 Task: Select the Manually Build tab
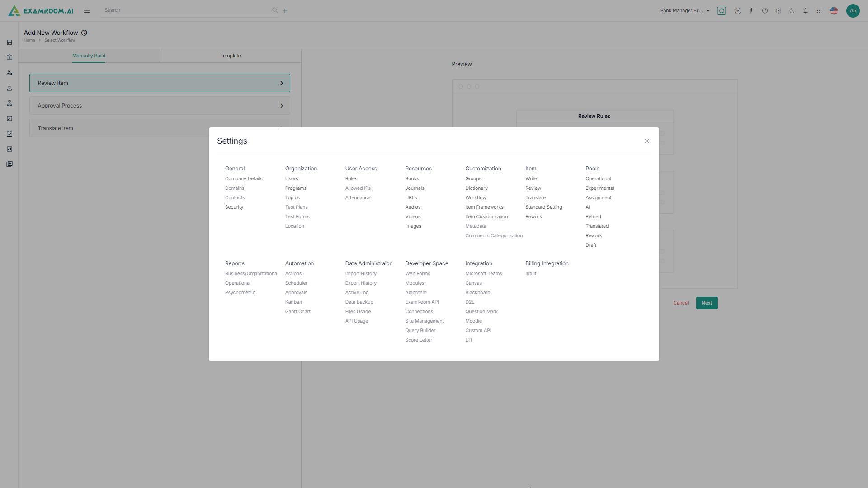click(89, 56)
